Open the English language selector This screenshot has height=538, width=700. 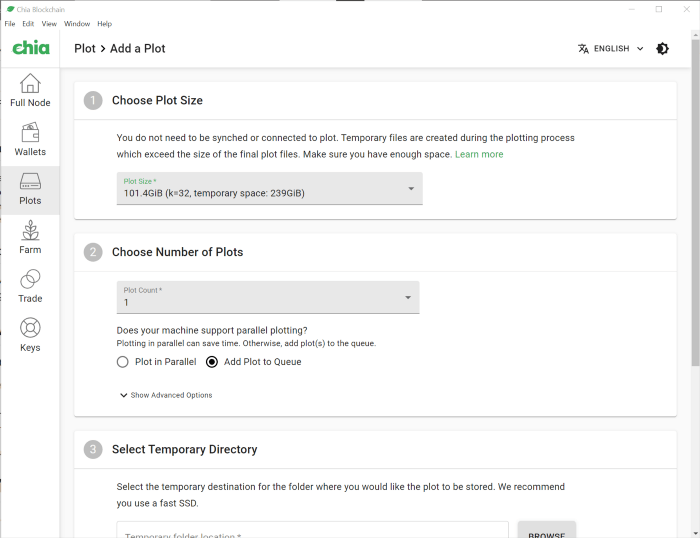[610, 48]
